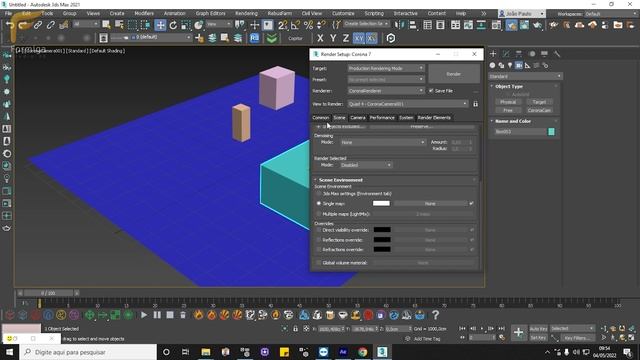Enable Reflections override checkbox
Image resolution: width=640 pixels, height=360 pixels.
point(319,240)
